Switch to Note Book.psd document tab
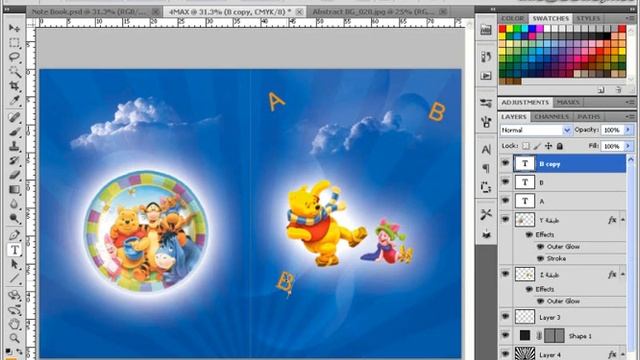Image resolution: width=640 pixels, height=360 pixels. click(x=89, y=12)
